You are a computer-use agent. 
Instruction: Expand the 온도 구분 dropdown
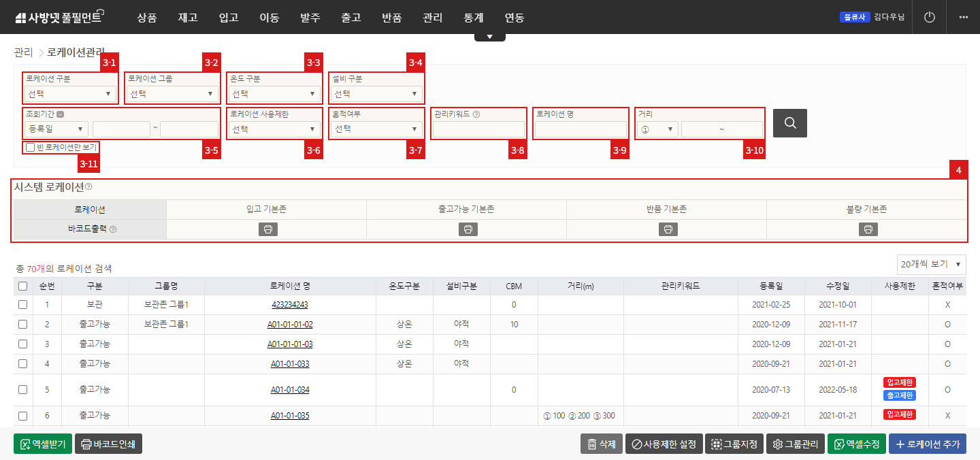click(x=274, y=94)
